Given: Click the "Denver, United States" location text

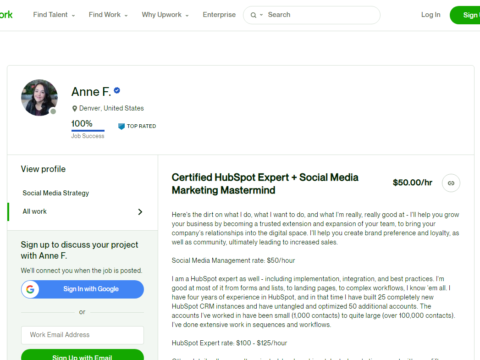Looking at the screenshot, I should (x=112, y=108).
